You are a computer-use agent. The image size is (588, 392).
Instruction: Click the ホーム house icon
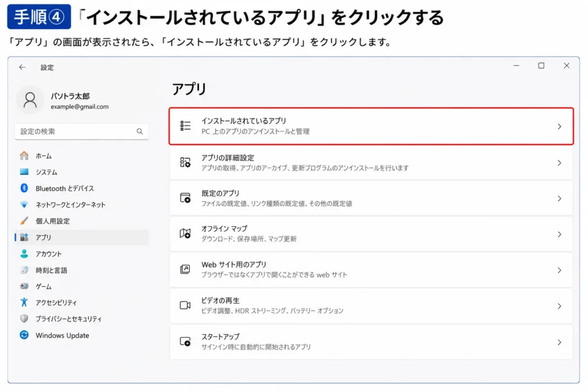[24, 156]
